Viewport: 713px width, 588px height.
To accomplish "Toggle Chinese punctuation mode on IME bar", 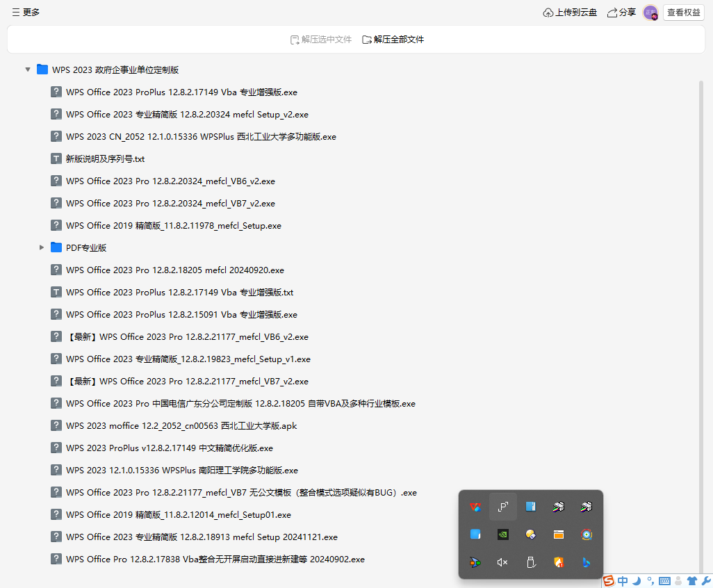I will click(650, 581).
